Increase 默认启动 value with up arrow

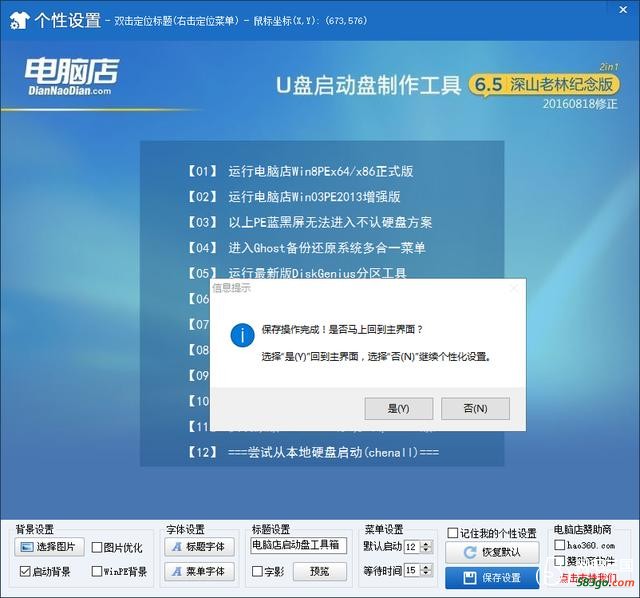[426, 543]
